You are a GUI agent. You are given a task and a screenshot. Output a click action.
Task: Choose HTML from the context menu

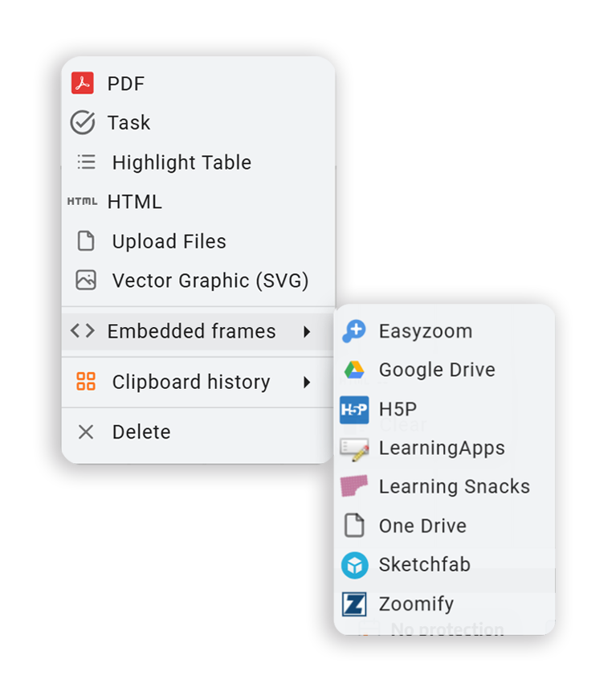(x=134, y=202)
